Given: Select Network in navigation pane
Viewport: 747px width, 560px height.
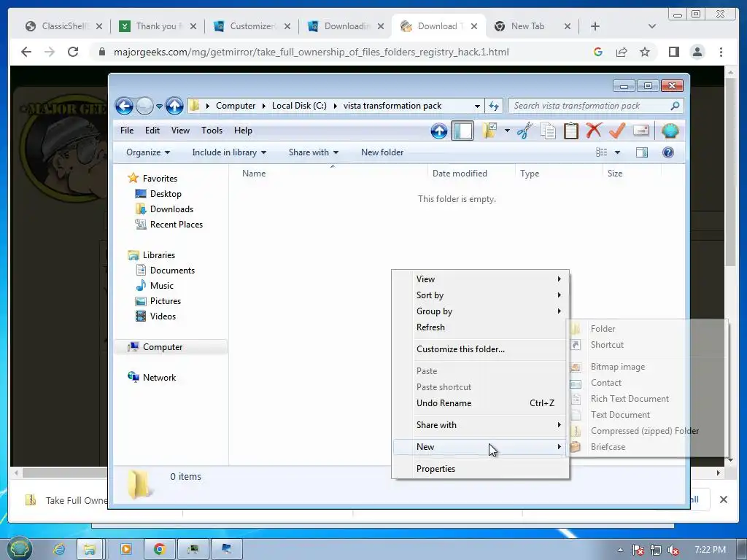Looking at the screenshot, I should pyautogui.click(x=159, y=378).
